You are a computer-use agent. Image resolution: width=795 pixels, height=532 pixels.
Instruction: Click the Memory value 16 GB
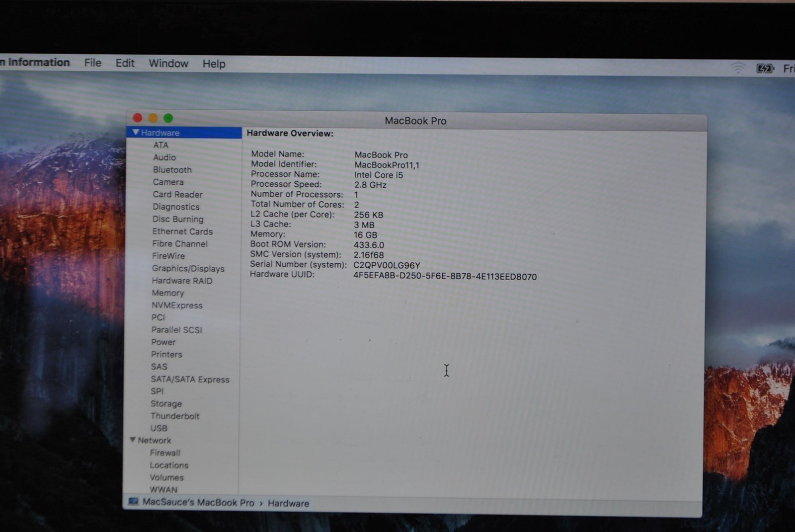coord(365,235)
